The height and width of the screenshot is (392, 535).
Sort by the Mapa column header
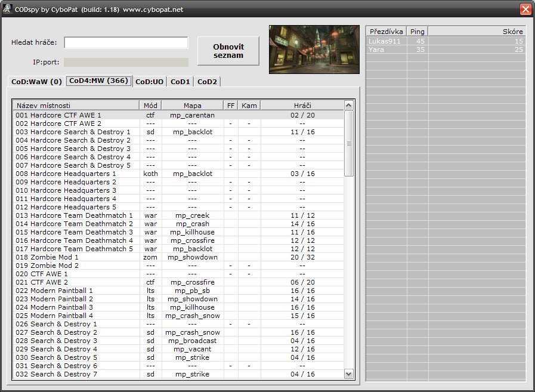coord(193,106)
